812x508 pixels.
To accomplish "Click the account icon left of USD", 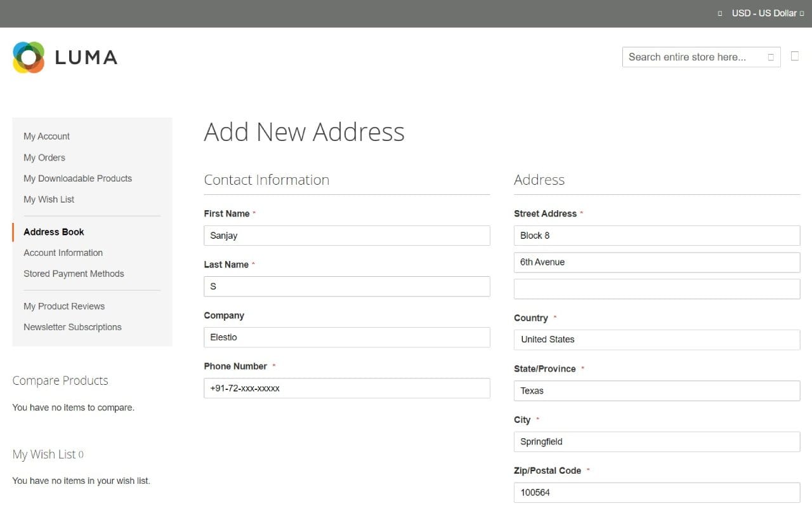I will [x=719, y=13].
